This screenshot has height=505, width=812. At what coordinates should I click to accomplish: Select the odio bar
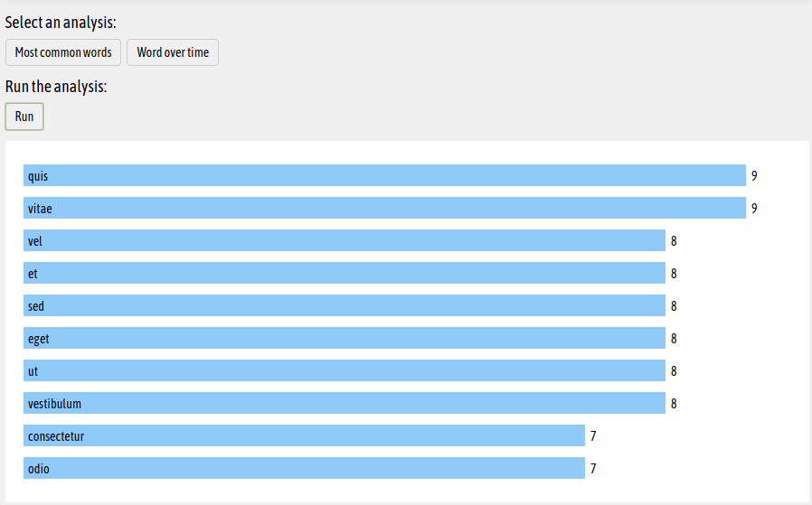tap(304, 469)
